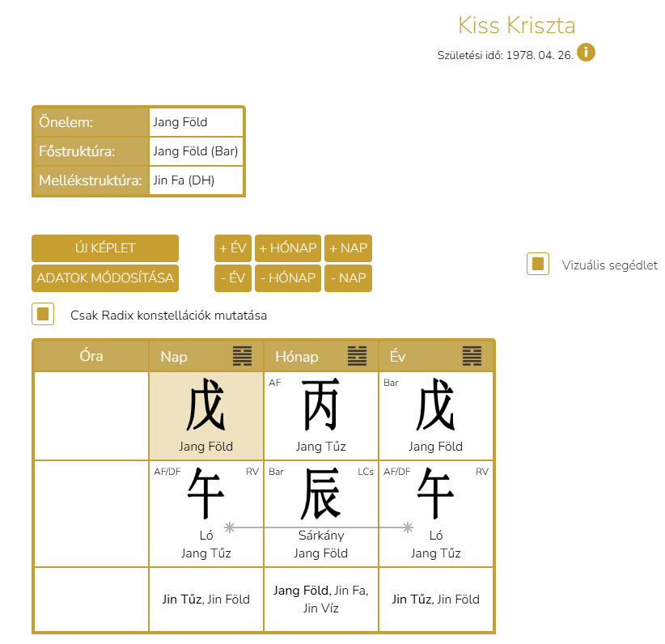This screenshot has height=644, width=665.
Task: Select the Óra column header
Action: point(91,356)
